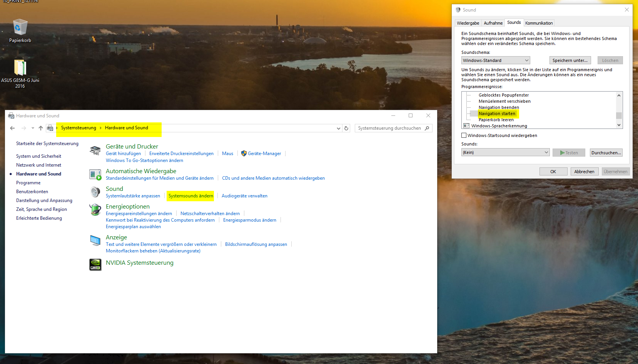Click Hardware und Sound breadcrumb segment
Screen dimensions: 638x364
[x=126, y=128]
